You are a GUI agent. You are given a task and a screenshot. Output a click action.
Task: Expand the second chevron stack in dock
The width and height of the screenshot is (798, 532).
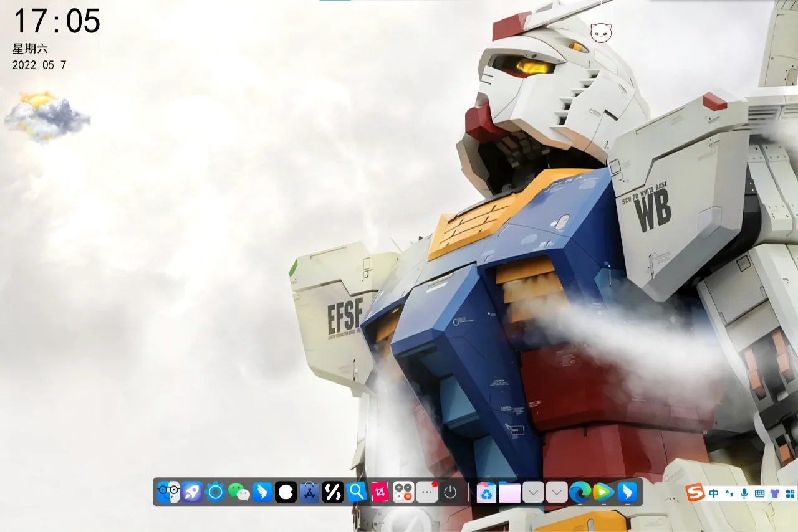click(x=556, y=492)
